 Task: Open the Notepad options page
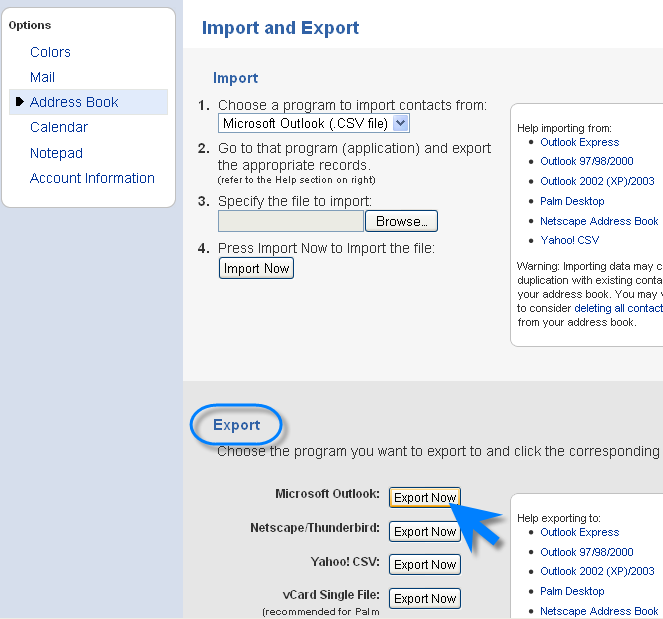coord(56,153)
